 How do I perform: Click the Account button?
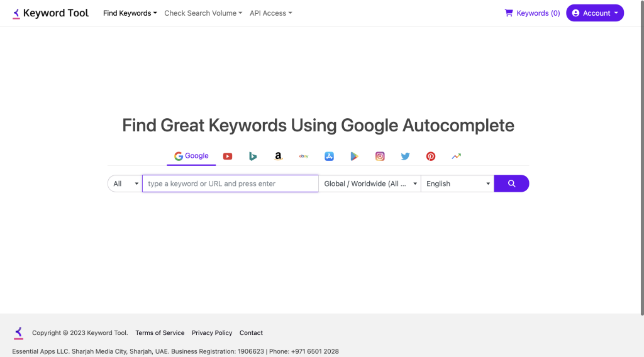595,13
